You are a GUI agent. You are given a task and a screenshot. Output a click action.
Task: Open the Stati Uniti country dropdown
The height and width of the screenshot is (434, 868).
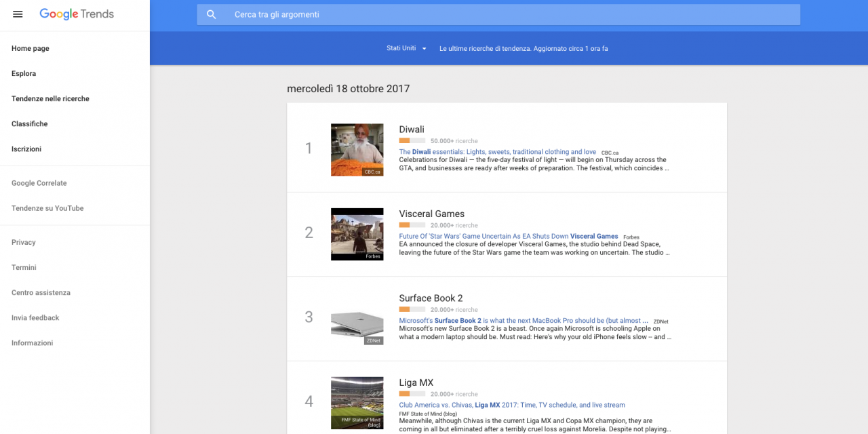click(x=406, y=49)
